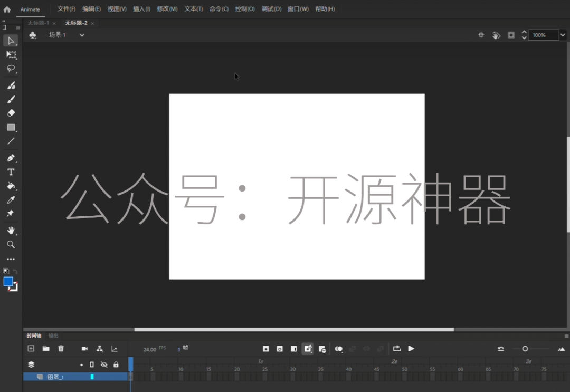This screenshot has height=392, width=570.
Task: Insert blank keyframe button
Action: tap(280, 349)
